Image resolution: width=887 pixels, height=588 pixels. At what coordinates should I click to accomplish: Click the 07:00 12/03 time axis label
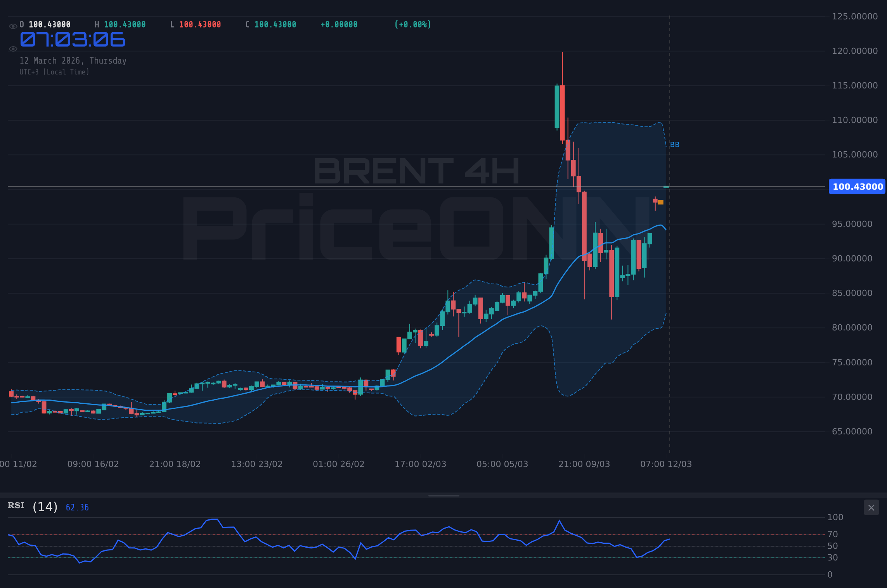tap(666, 464)
